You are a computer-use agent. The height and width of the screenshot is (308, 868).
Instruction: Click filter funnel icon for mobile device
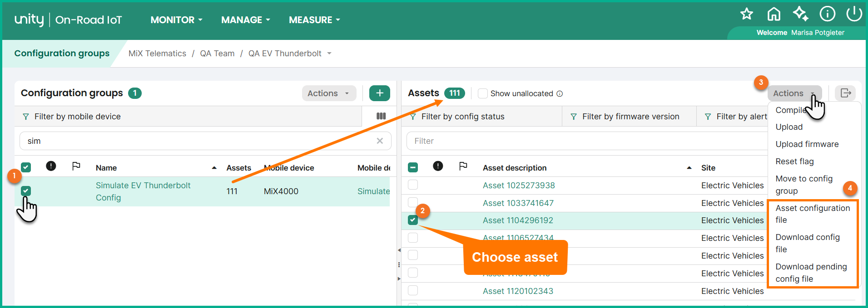pos(26,117)
